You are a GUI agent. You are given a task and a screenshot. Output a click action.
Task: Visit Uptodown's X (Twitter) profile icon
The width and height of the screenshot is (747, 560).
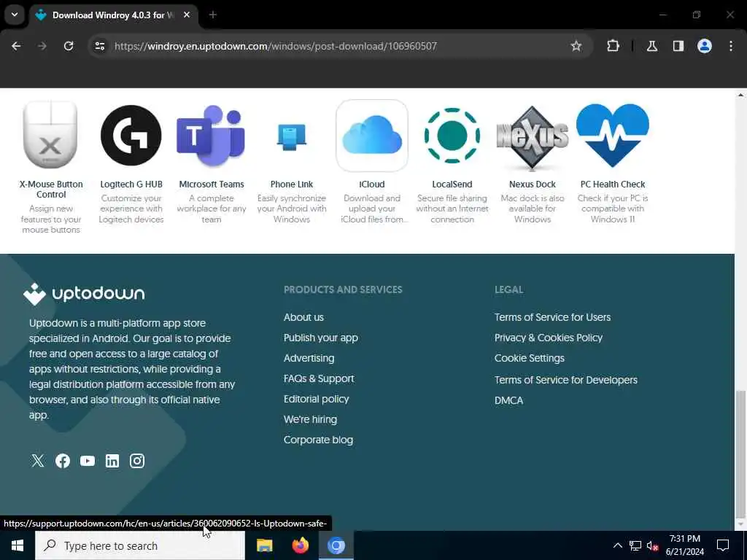click(x=38, y=461)
